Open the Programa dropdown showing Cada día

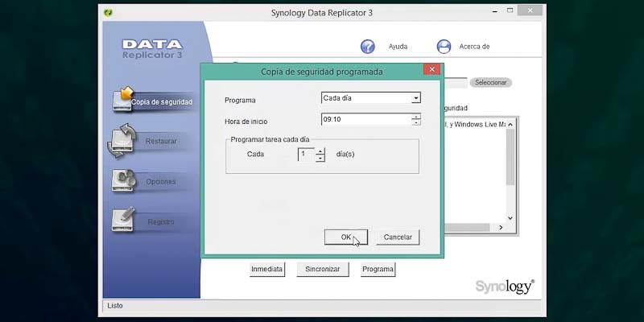click(416, 98)
